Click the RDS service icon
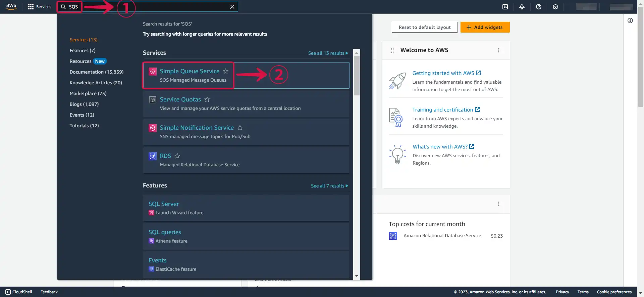 (153, 156)
